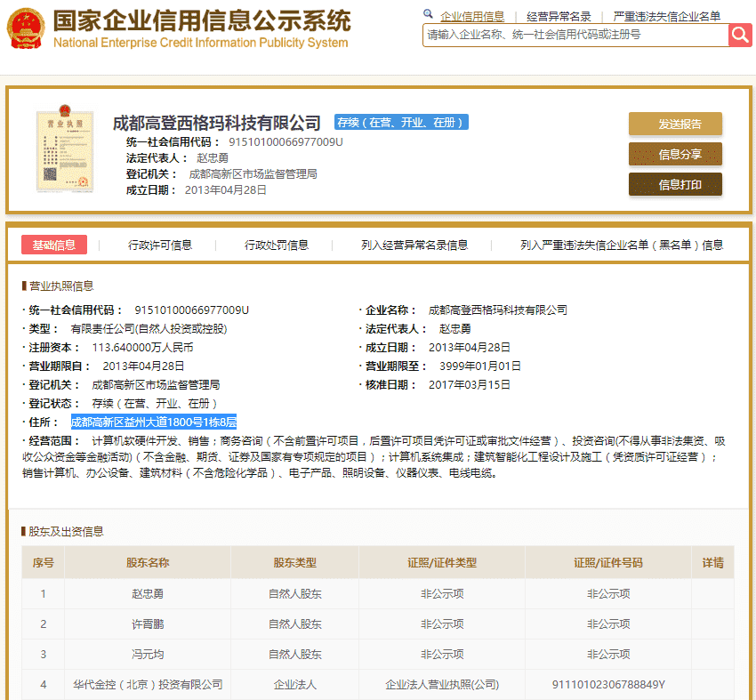This screenshot has height=700, width=756.
Task: Click the highlighted address 成都高新区益州大道1800号1栋8层
Action: pos(154,422)
